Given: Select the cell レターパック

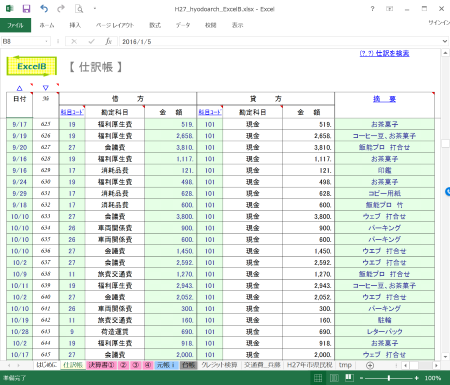Looking at the screenshot, I should [x=384, y=332].
